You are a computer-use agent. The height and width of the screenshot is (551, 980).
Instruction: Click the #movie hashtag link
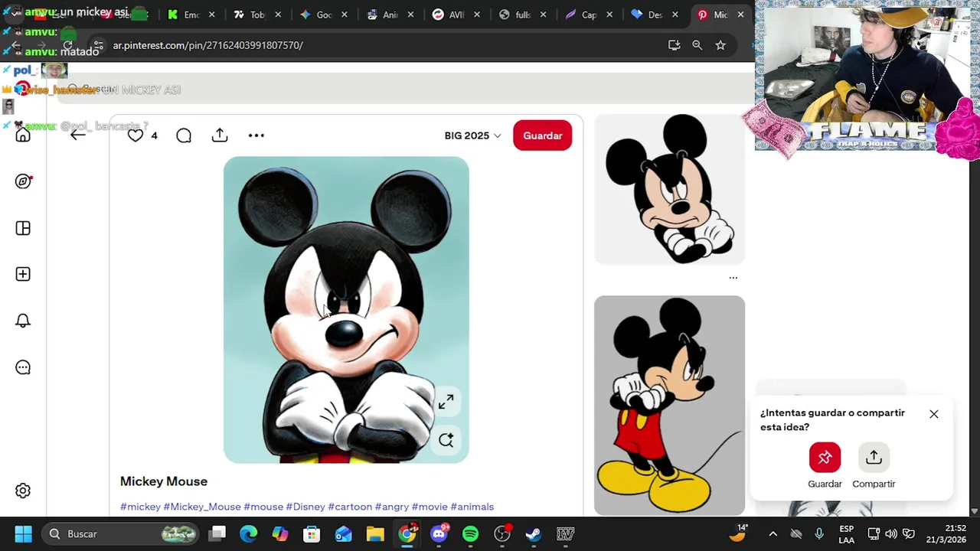tap(430, 507)
